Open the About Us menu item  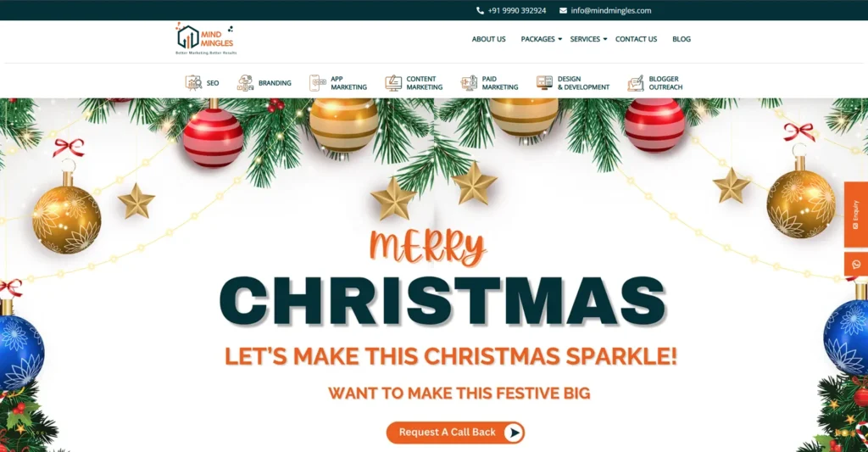tap(488, 39)
